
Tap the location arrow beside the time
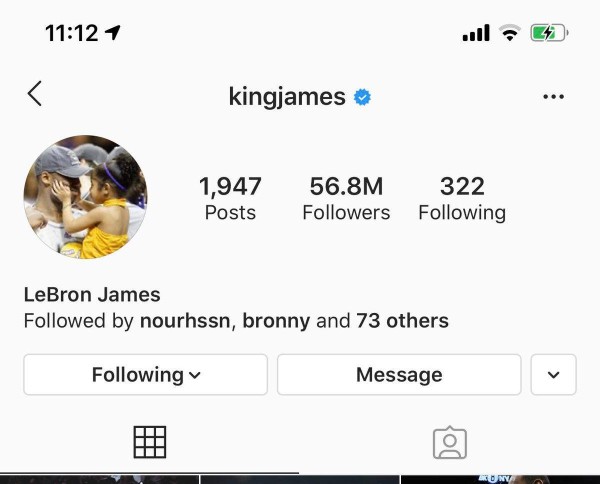pos(112,33)
